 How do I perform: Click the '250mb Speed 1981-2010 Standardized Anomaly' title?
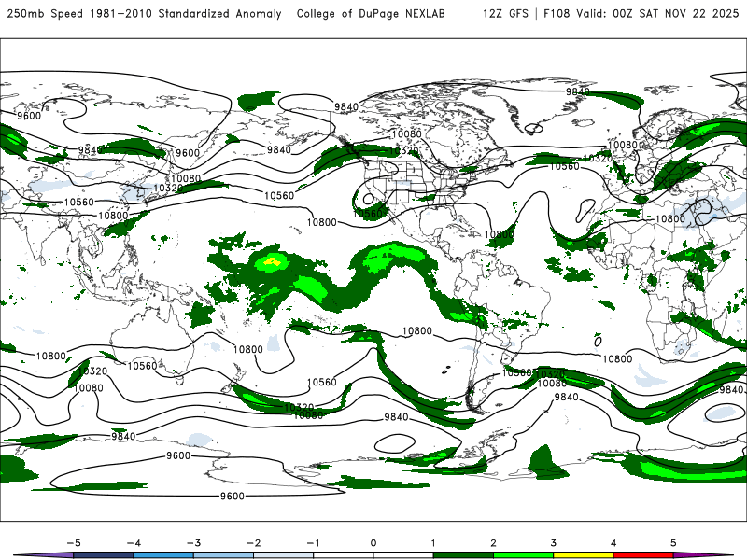coord(145,13)
